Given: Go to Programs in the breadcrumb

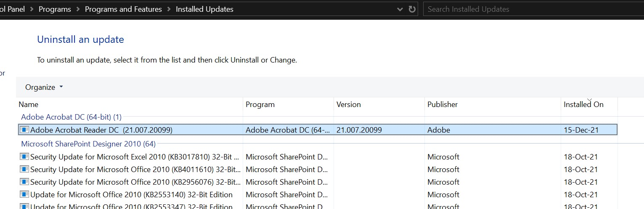Looking at the screenshot, I should (55, 9).
